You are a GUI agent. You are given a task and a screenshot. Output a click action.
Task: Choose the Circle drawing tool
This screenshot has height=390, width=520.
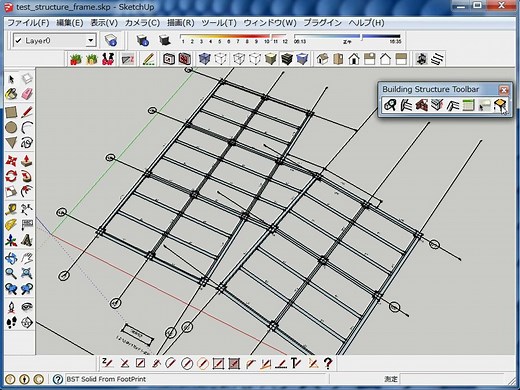pyautogui.click(x=11, y=127)
